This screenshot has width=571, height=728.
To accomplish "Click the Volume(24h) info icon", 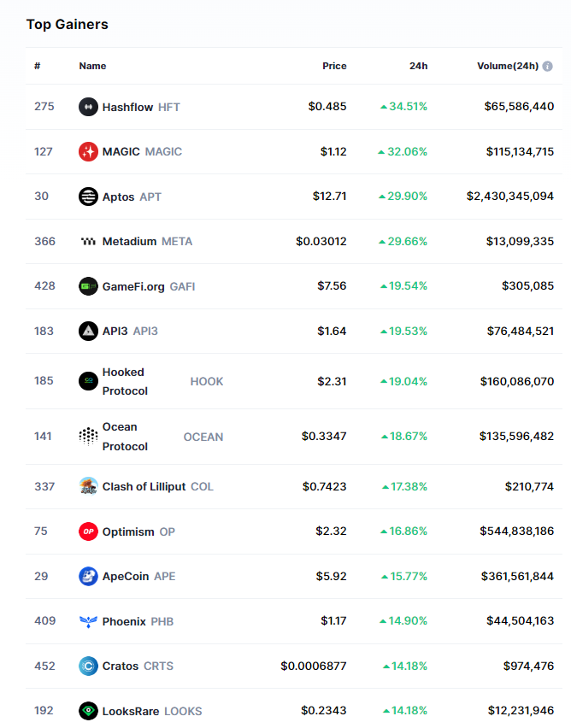I will pos(548,66).
